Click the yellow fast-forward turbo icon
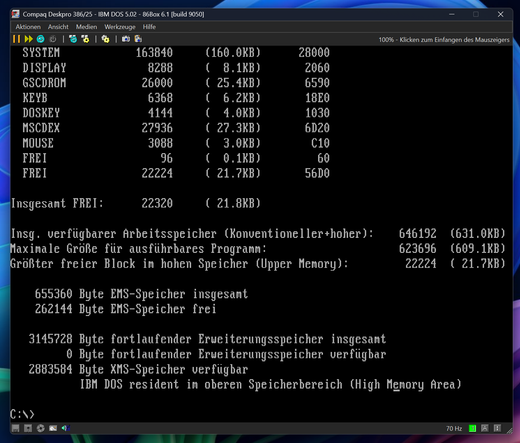 [29, 39]
